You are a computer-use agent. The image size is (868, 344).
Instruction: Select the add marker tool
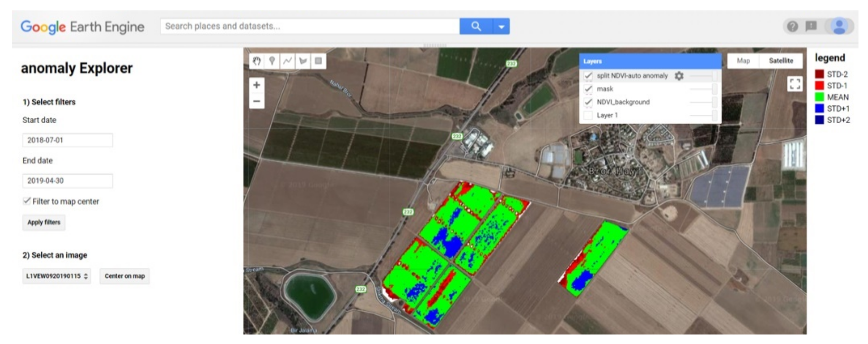coord(272,61)
